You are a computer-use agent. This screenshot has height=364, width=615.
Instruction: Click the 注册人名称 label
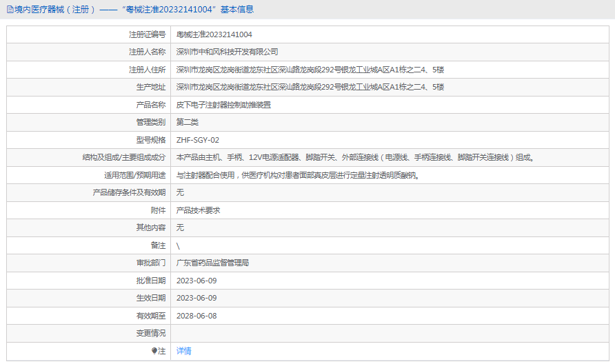147,52
